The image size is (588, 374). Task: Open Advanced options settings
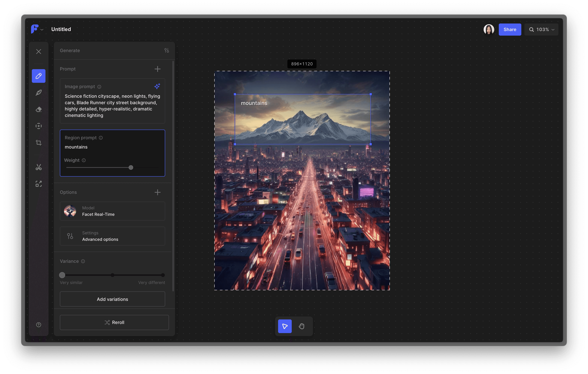click(112, 236)
